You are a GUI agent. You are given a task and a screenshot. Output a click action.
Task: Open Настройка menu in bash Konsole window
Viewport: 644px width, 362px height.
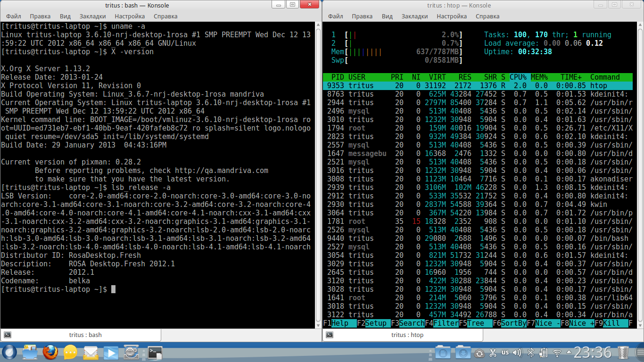[x=130, y=16]
